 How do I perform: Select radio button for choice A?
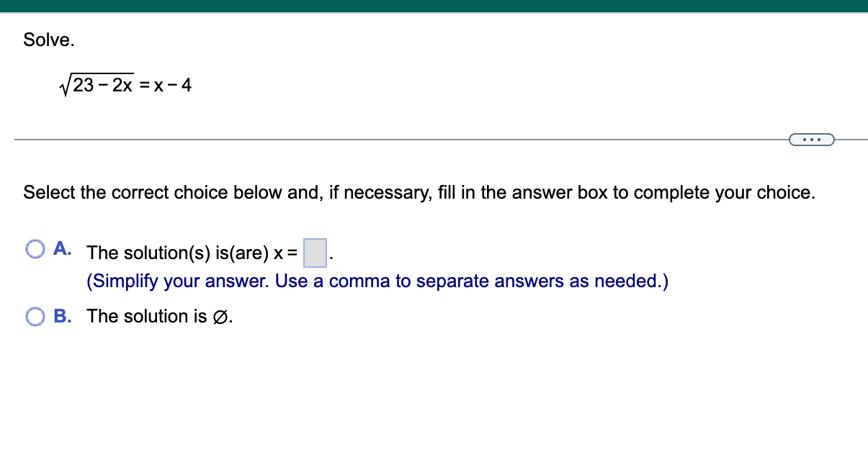[x=35, y=248]
